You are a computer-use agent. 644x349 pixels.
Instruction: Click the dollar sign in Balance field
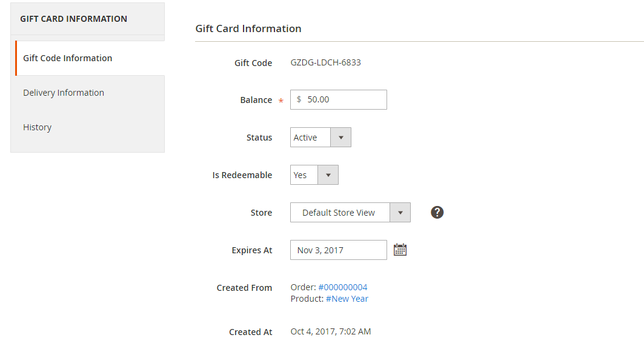(x=299, y=99)
